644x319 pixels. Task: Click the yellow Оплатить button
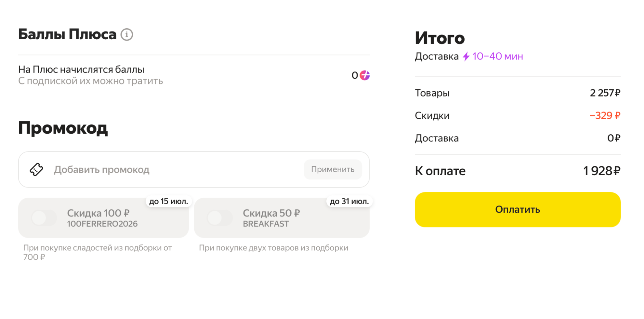pyautogui.click(x=518, y=210)
